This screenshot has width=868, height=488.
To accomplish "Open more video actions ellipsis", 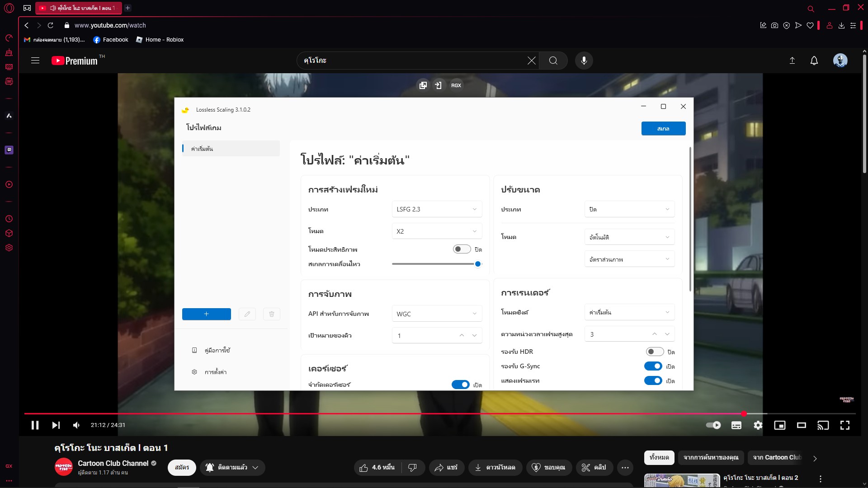I will pyautogui.click(x=625, y=468).
